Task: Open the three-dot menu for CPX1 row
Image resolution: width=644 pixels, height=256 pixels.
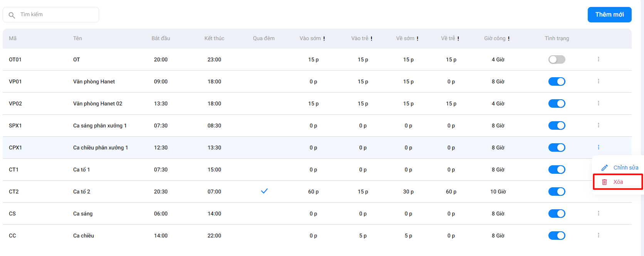Action: [x=598, y=147]
